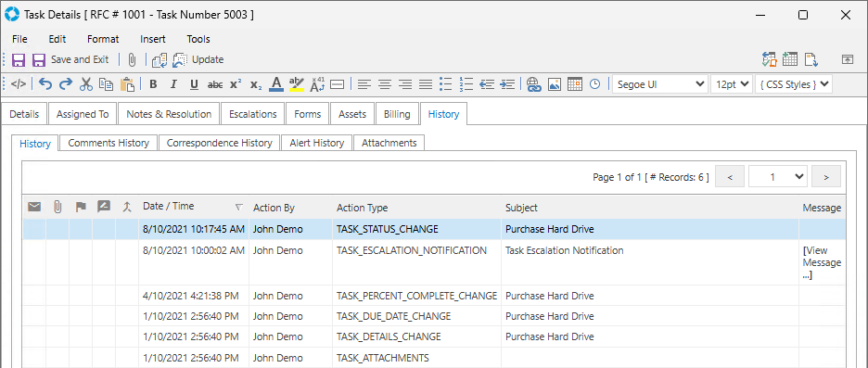Open the View Message link
The width and height of the screenshot is (868, 368).
pos(822,262)
